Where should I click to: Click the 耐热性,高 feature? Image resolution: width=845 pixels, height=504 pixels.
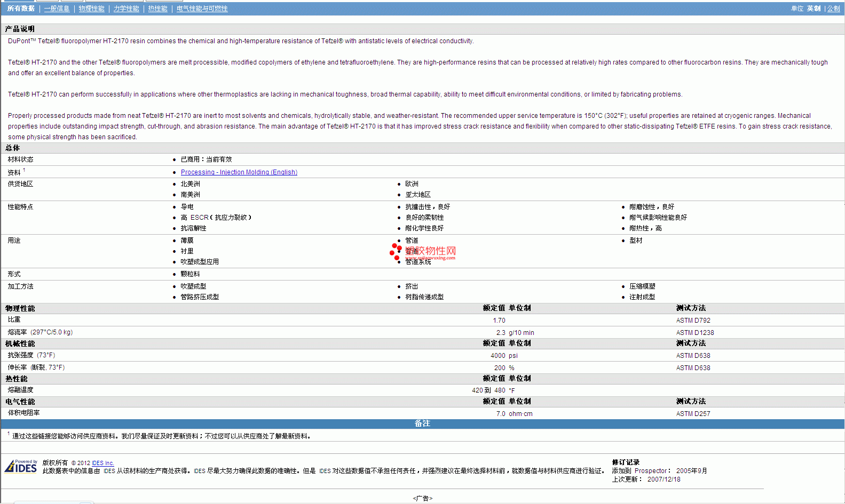pos(645,228)
